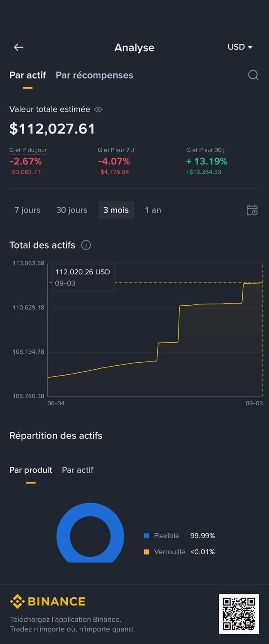
Task: Switch to Par récompenses tab
Action: [94, 75]
